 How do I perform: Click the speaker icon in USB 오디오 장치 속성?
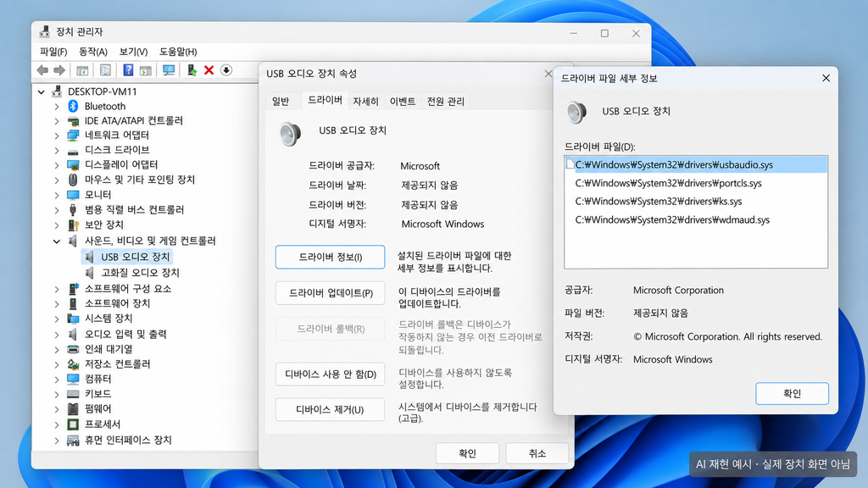click(x=290, y=133)
